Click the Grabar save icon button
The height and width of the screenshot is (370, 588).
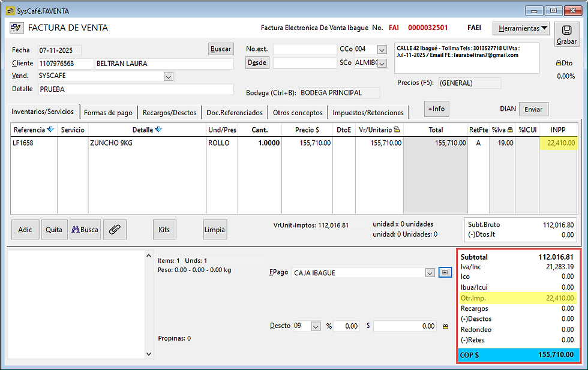pyautogui.click(x=566, y=35)
